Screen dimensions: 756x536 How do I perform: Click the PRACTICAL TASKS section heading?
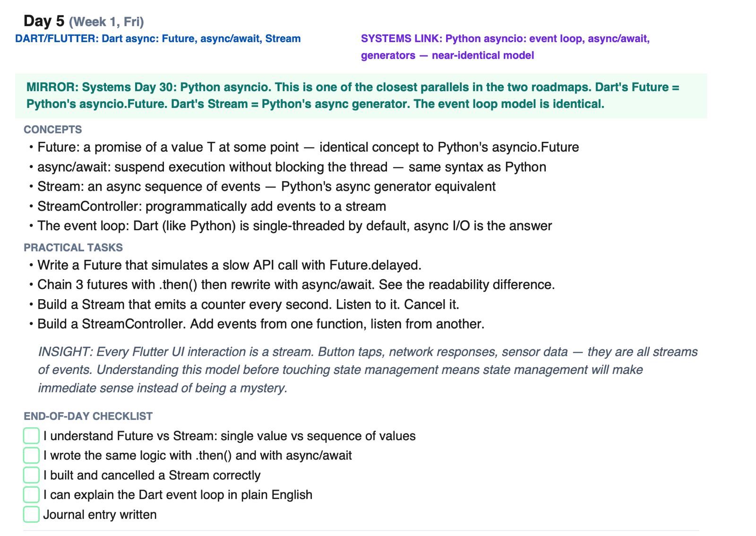pos(73,248)
